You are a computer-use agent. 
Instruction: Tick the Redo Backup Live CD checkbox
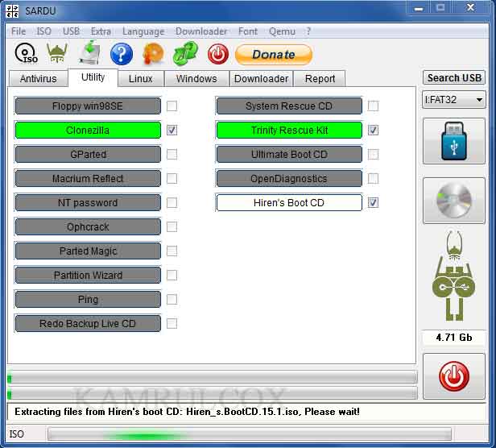(x=172, y=324)
